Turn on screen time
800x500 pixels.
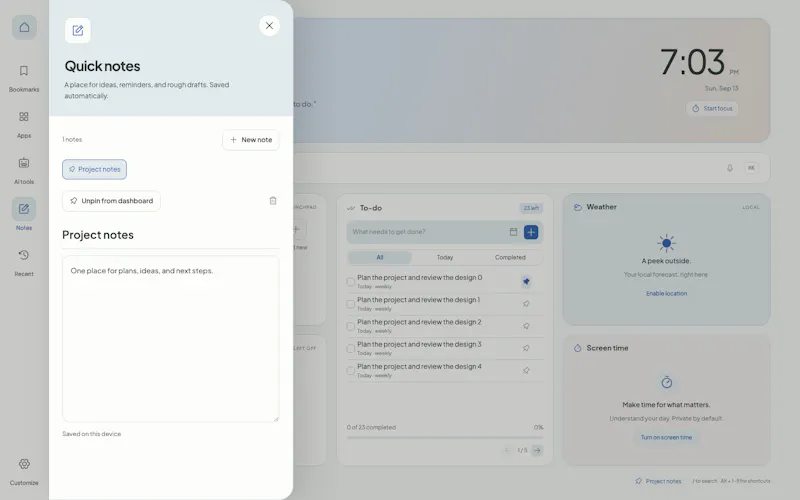coord(666,438)
